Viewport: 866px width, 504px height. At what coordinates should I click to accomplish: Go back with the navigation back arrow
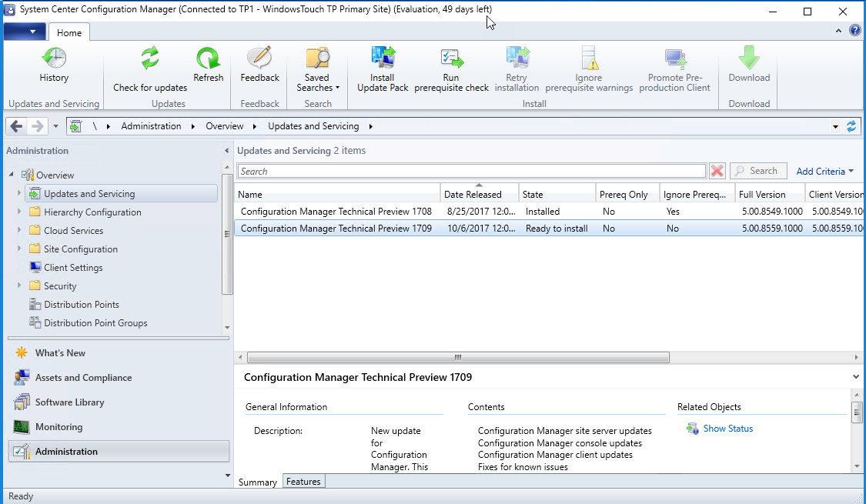click(17, 126)
